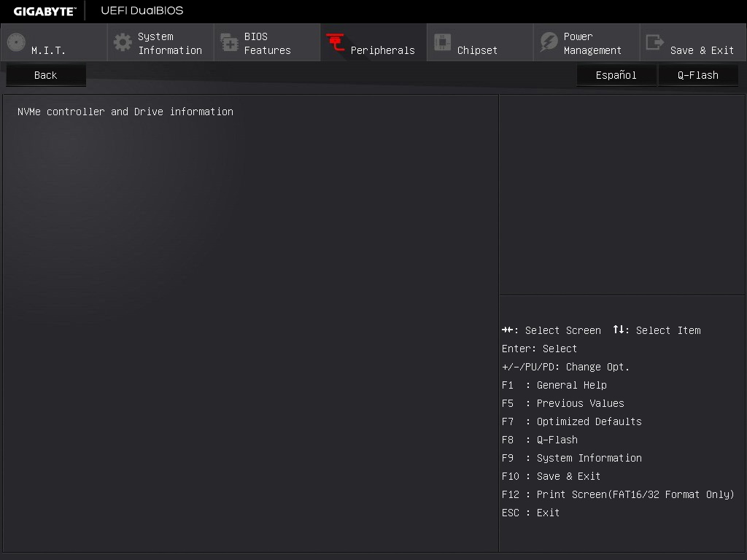Click the Power Management lightning icon
The height and width of the screenshot is (560, 747).
[x=549, y=42]
